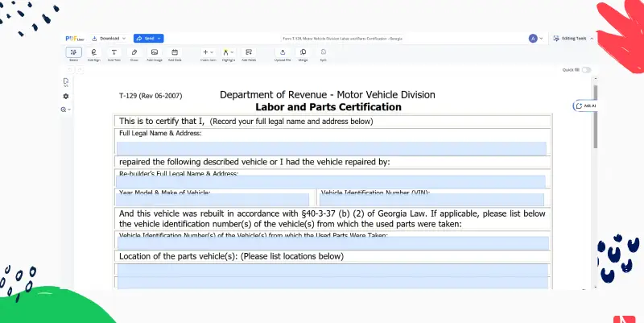This screenshot has height=323, width=644.
Task: Choose the Add Sign tool
Action: tap(93, 52)
